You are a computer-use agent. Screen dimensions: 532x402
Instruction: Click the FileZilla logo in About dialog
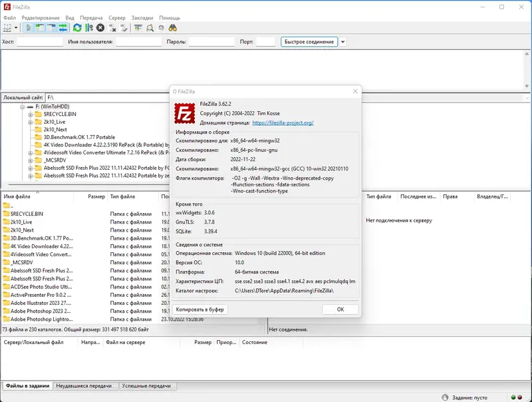[x=185, y=114]
